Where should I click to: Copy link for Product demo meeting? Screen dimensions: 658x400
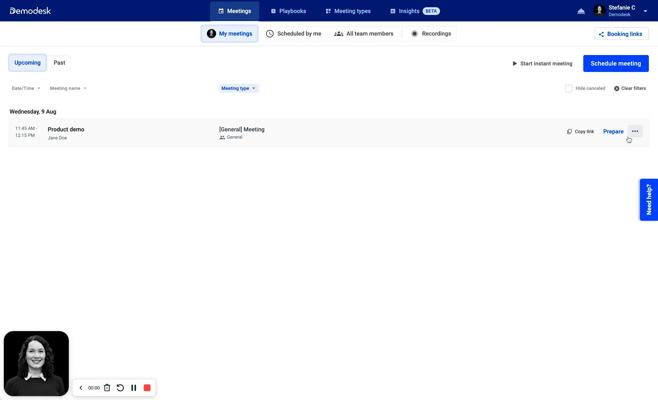[x=580, y=132]
